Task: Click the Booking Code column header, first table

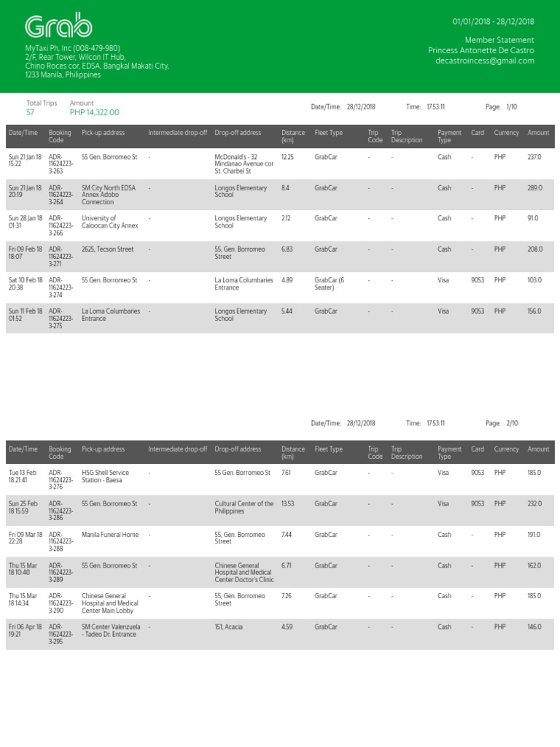Action: tap(56, 136)
